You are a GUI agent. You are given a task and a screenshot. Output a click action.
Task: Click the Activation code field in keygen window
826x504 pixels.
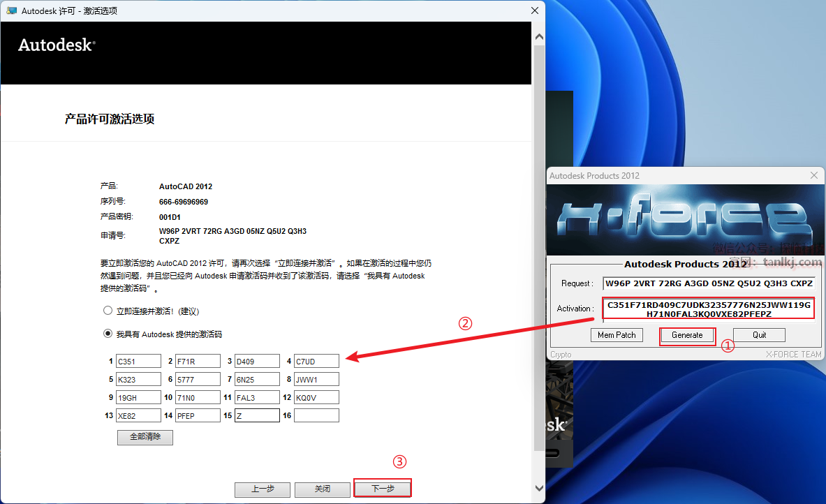pos(709,309)
